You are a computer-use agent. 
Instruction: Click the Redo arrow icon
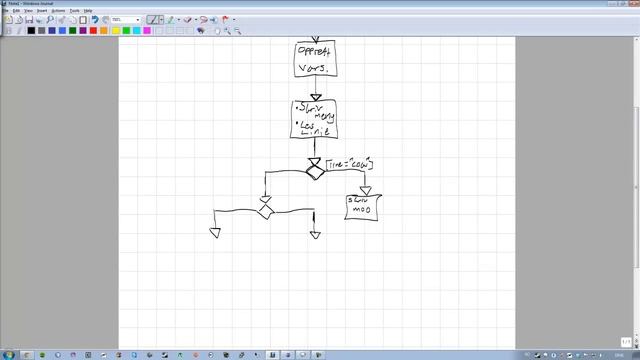click(x=105, y=20)
